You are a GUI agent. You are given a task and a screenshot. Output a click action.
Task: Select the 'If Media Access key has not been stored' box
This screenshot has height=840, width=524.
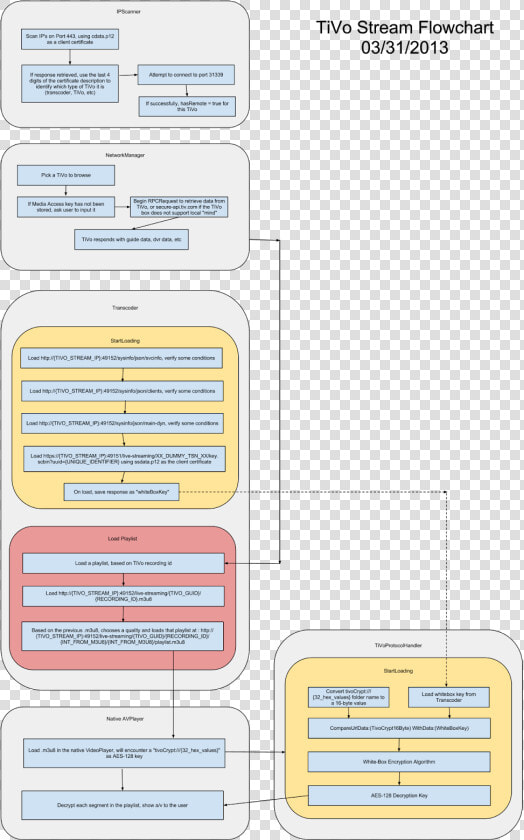(x=66, y=207)
